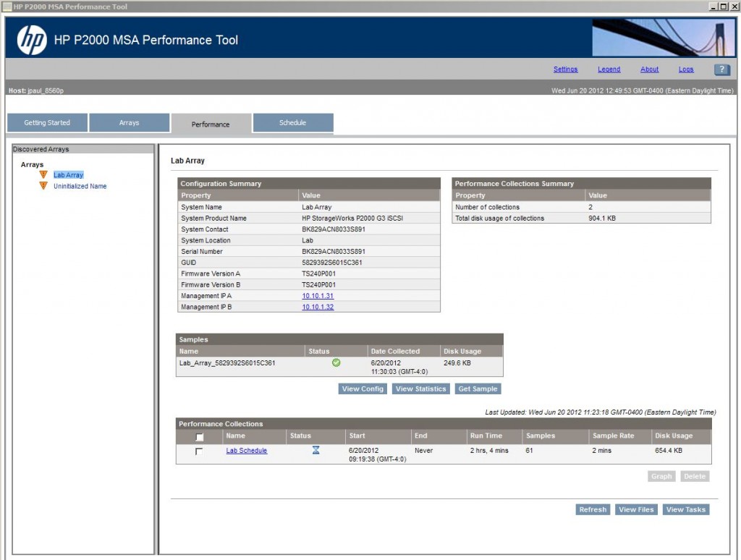Open Management IP B link 10.10.1.32
Viewport: 741px width, 560px height.
click(x=318, y=307)
